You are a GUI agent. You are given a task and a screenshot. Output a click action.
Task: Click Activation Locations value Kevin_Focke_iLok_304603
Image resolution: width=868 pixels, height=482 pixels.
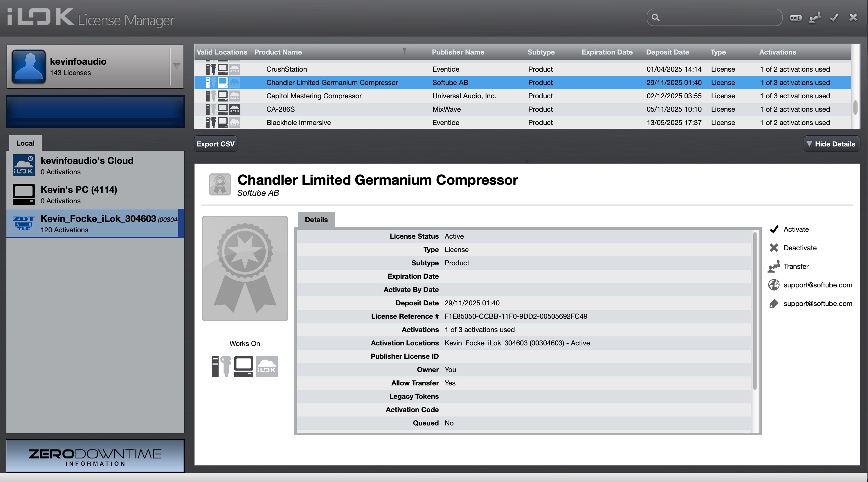click(517, 343)
